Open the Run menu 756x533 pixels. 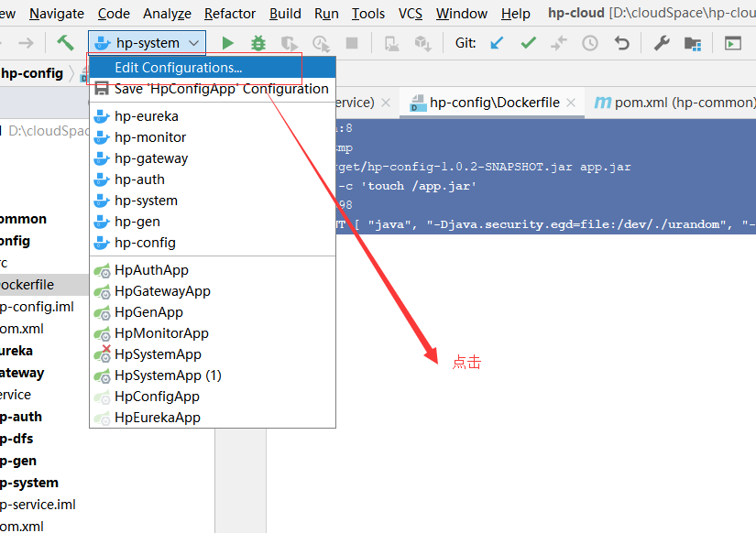pos(326,14)
